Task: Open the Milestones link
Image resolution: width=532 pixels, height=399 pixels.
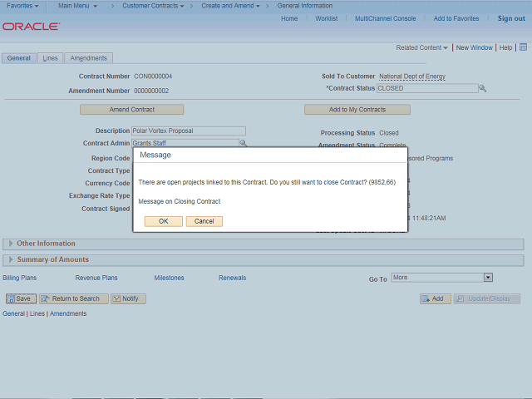Action: [169, 278]
